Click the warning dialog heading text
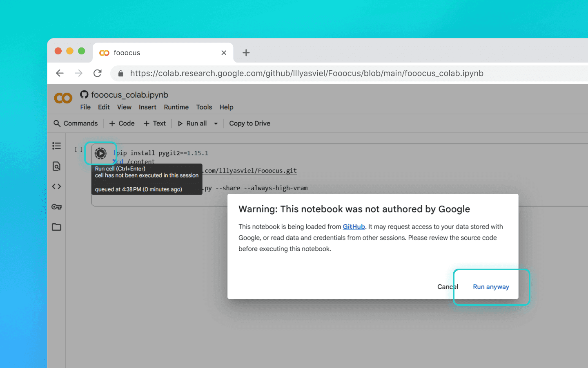 pos(354,209)
